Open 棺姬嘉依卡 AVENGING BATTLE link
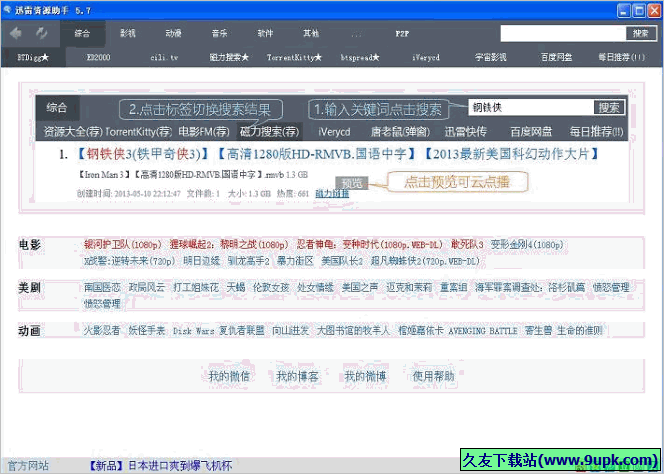664x474 pixels. [457, 330]
